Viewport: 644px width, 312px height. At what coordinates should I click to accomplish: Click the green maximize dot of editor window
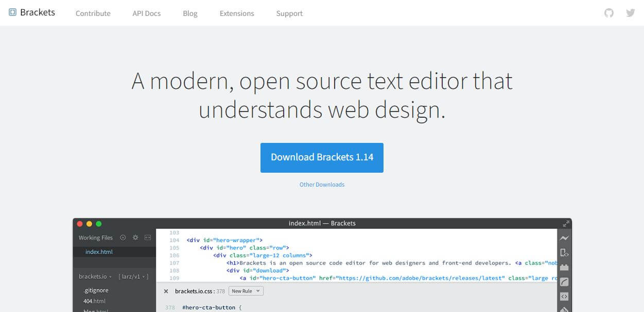pyautogui.click(x=99, y=224)
